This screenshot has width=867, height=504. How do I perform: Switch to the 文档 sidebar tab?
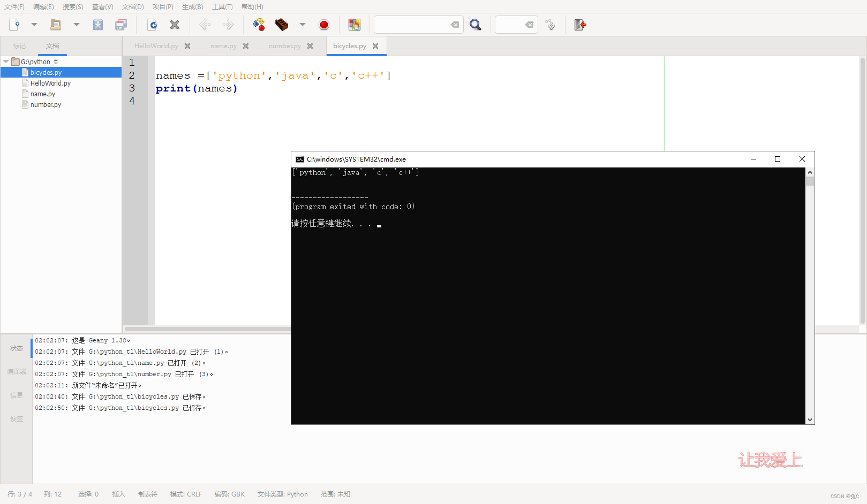(x=52, y=46)
